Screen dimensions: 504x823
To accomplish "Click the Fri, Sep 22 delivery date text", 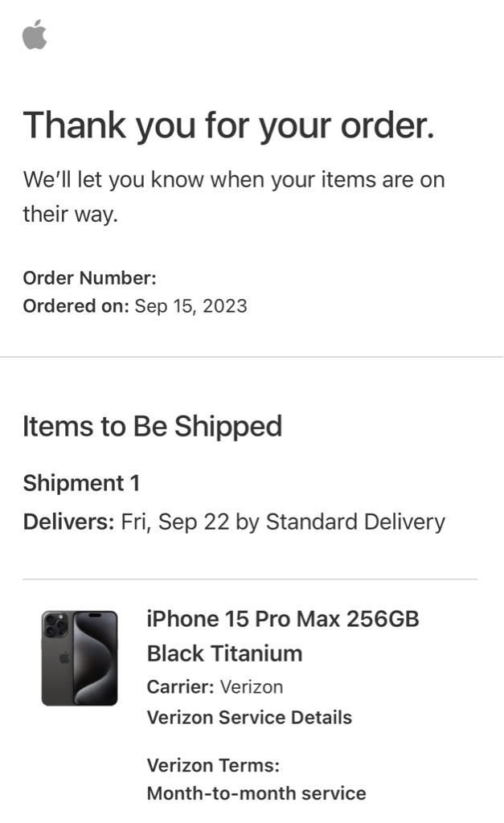I will [x=175, y=522].
